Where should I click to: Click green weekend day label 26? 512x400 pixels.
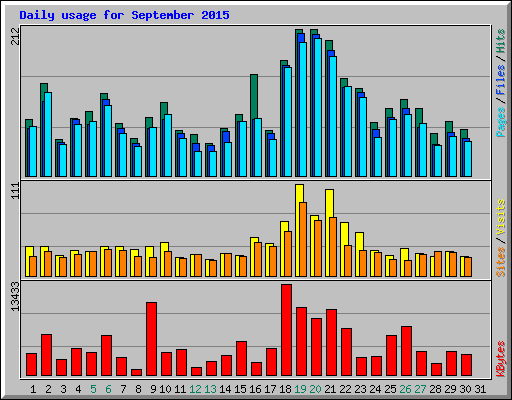click(405, 389)
